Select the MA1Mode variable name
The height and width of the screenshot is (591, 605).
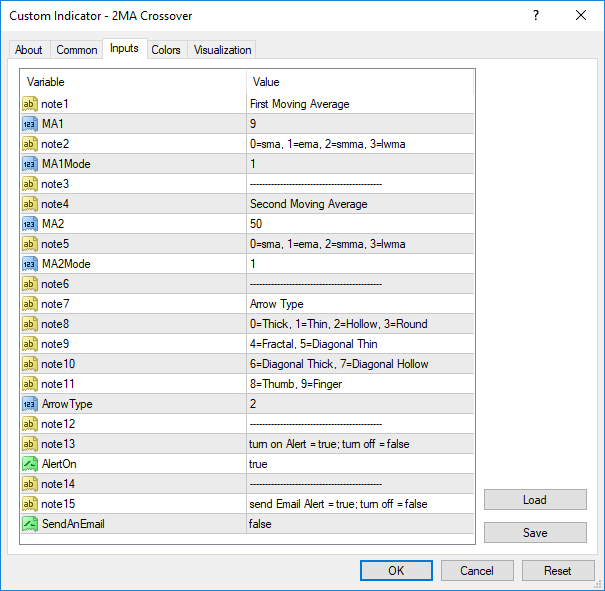point(66,164)
